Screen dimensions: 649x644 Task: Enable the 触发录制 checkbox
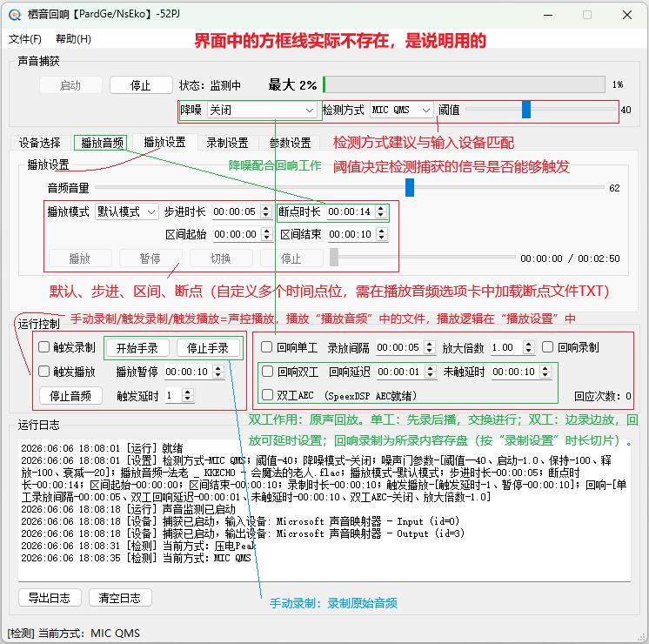[x=43, y=347]
